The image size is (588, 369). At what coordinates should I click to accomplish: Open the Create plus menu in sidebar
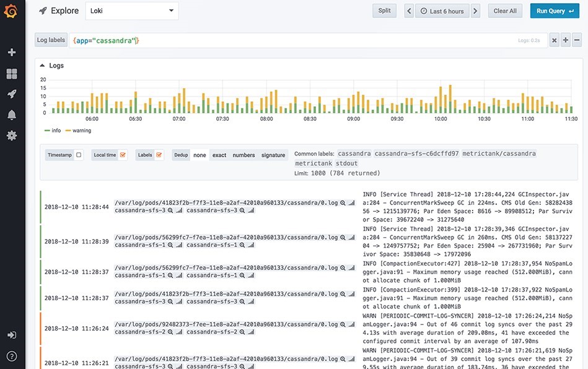point(12,52)
